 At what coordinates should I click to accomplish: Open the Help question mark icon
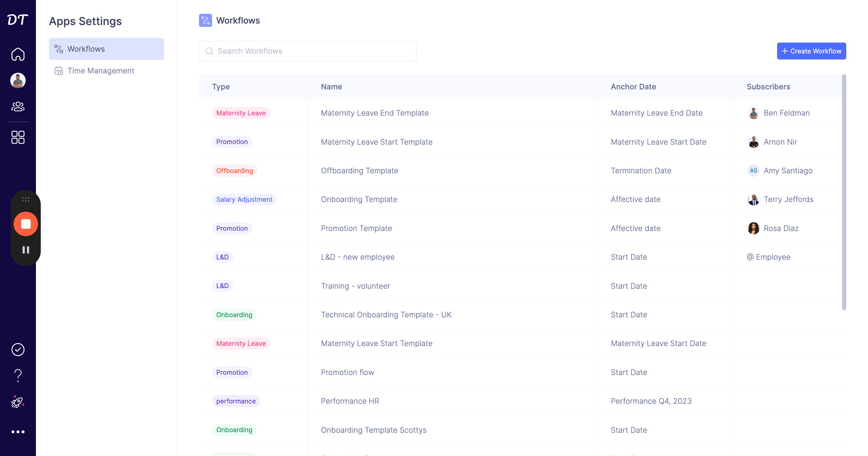(18, 375)
